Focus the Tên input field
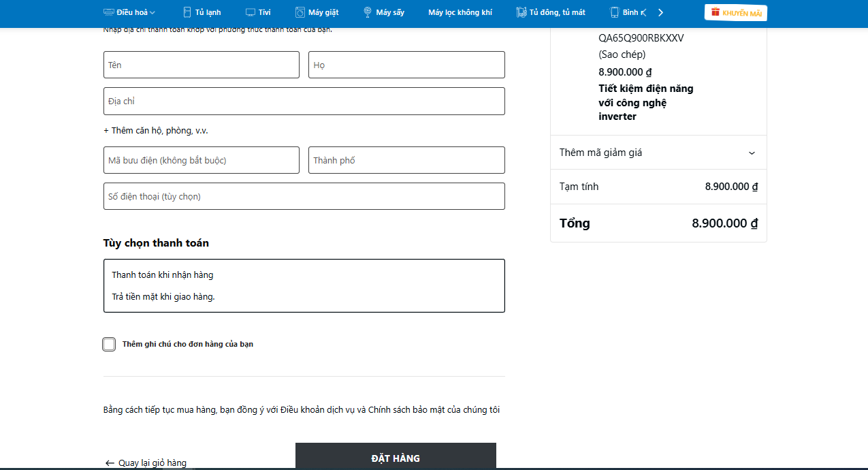The image size is (868, 470). [202, 65]
